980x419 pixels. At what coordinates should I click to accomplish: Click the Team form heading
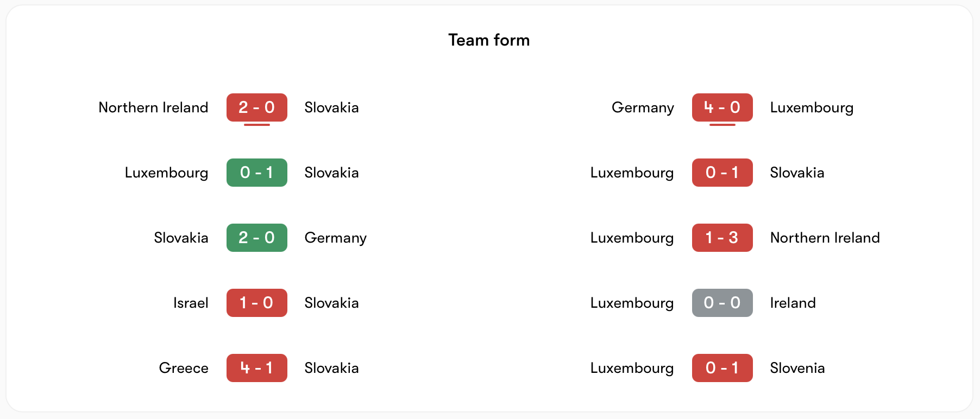point(489,40)
